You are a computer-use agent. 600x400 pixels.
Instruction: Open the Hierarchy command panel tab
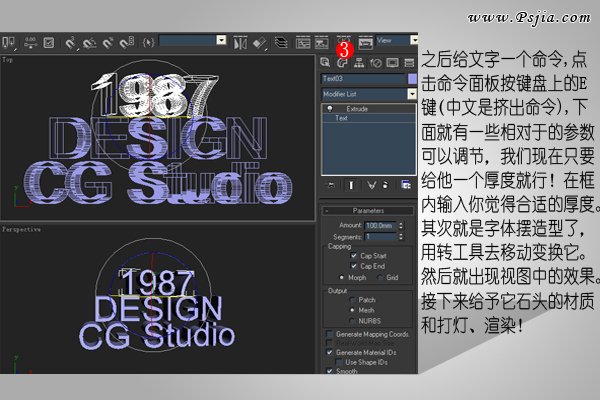pos(358,62)
